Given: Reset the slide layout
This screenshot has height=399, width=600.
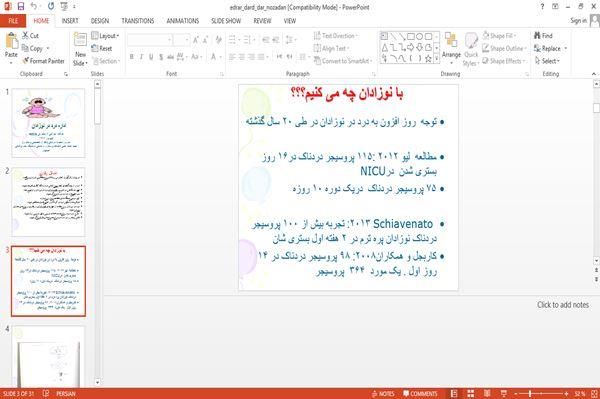Looking at the screenshot, I should pyautogui.click(x=102, y=48).
